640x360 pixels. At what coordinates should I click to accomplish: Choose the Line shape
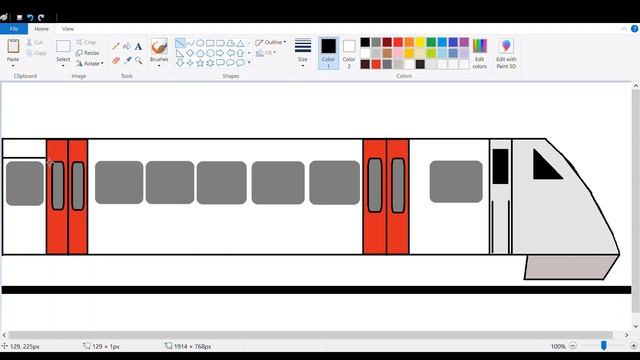pos(180,43)
